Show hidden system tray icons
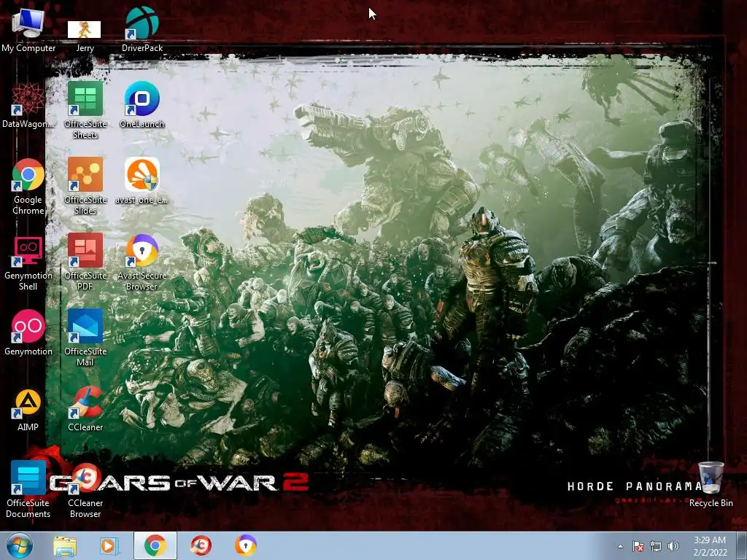 pyautogui.click(x=620, y=546)
